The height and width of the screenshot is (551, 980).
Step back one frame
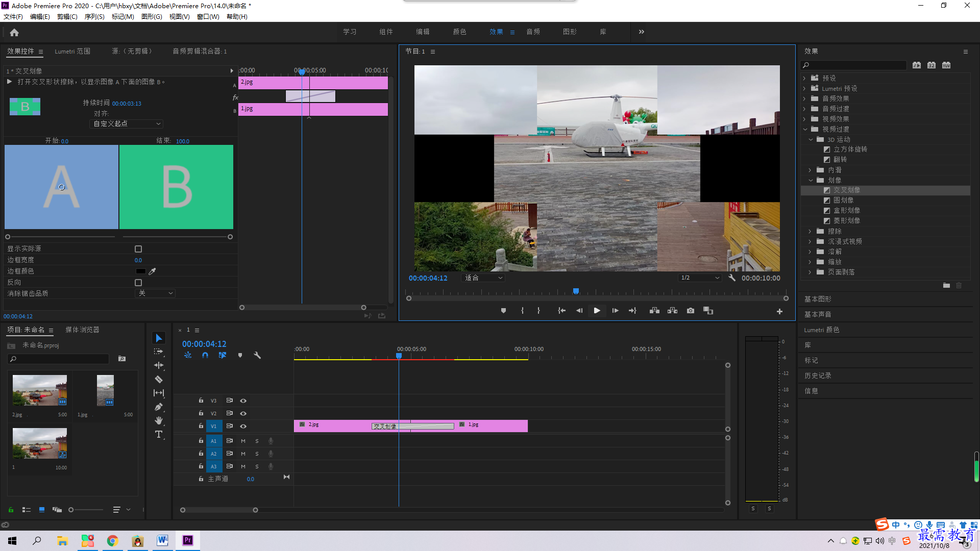(579, 311)
